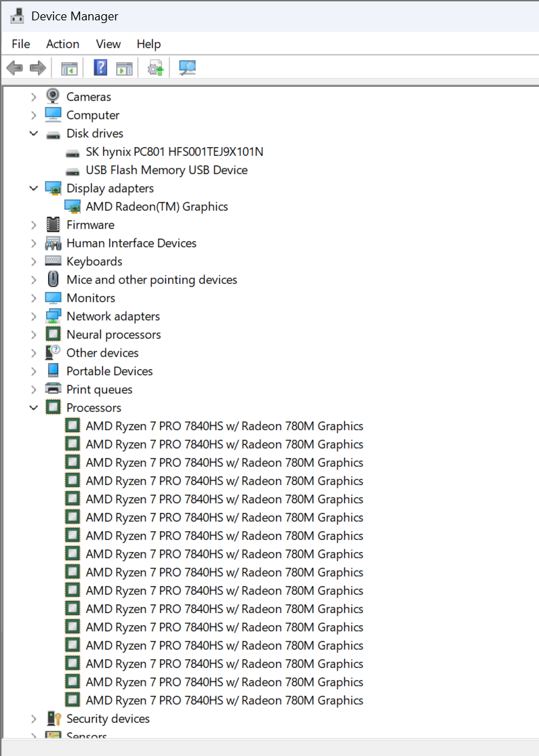Open the View menu

coord(108,44)
